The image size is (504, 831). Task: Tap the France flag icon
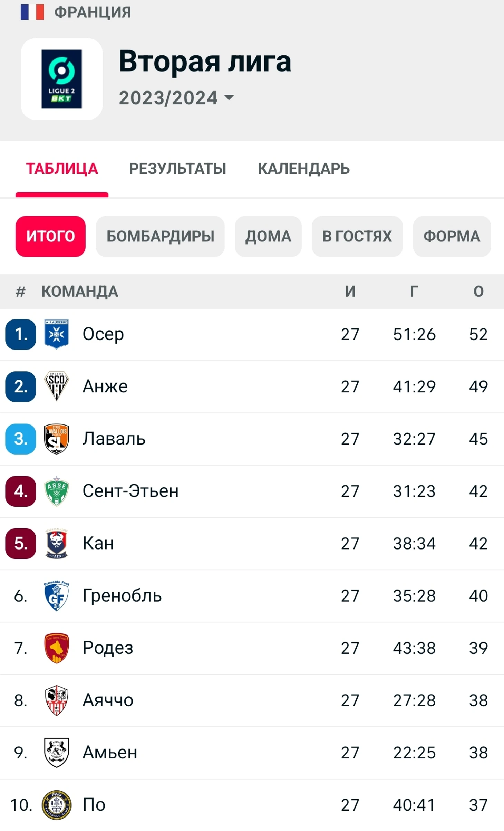tap(32, 12)
